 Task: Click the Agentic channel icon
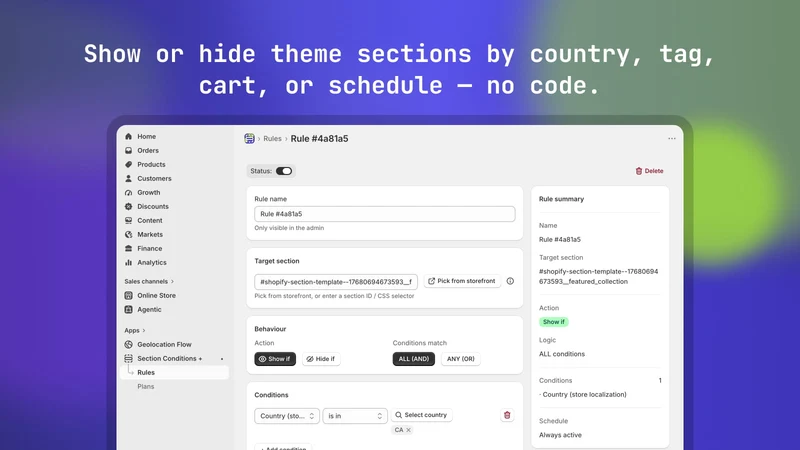click(x=129, y=309)
